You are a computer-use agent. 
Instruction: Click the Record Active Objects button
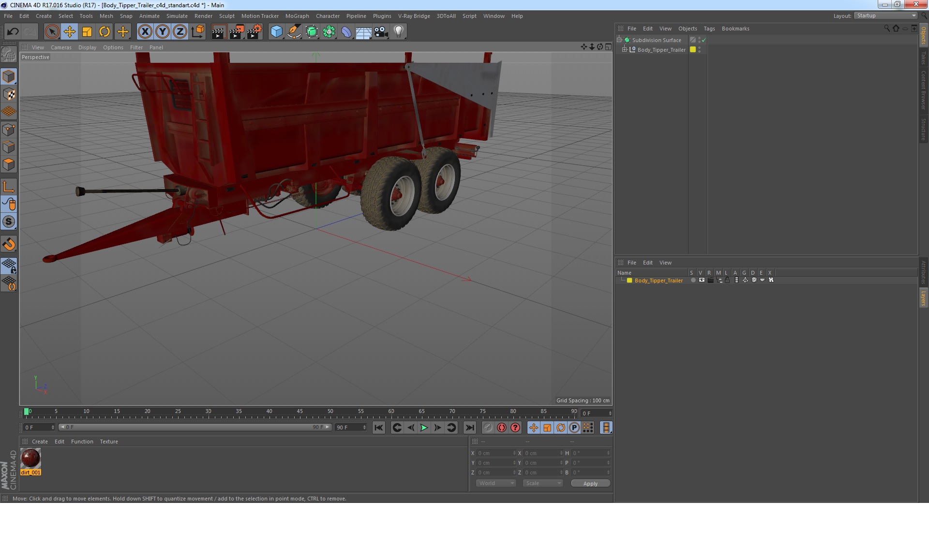(488, 427)
